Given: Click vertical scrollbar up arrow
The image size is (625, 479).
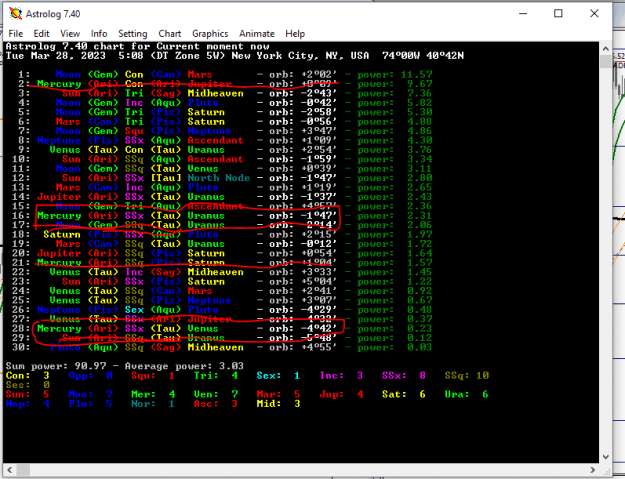Looking at the screenshot, I should click(x=606, y=49).
